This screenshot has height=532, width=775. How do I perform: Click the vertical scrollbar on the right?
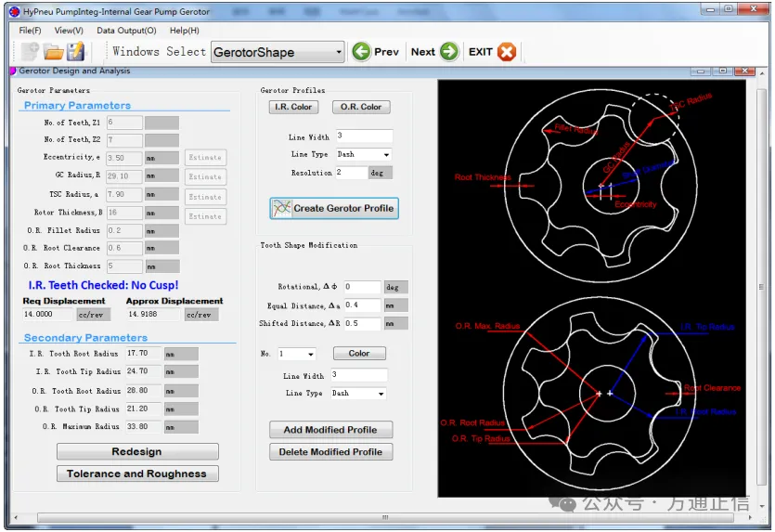[x=761, y=287]
